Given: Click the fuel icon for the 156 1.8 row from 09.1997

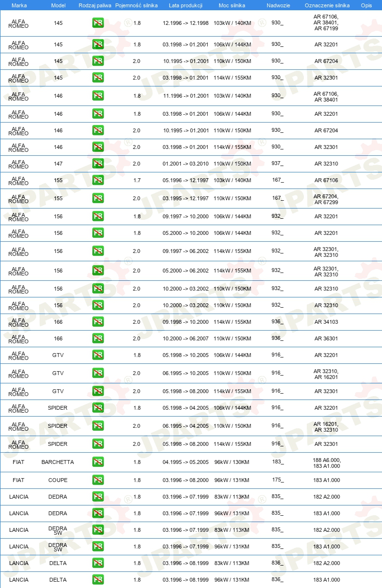Looking at the screenshot, I should click(98, 216).
